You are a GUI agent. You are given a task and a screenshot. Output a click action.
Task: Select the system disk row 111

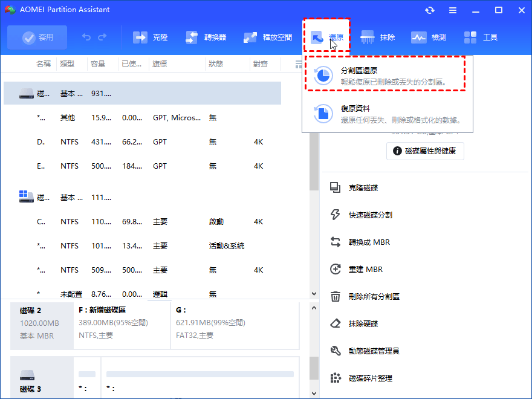pyautogui.click(x=142, y=197)
